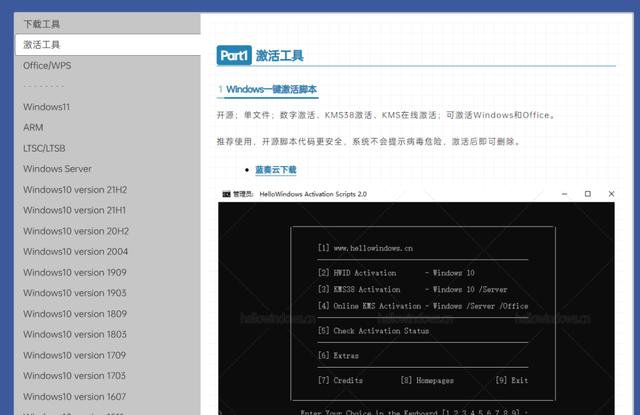Minimize the Activation Scripts window
This screenshot has height=415, width=640.
coord(564,194)
